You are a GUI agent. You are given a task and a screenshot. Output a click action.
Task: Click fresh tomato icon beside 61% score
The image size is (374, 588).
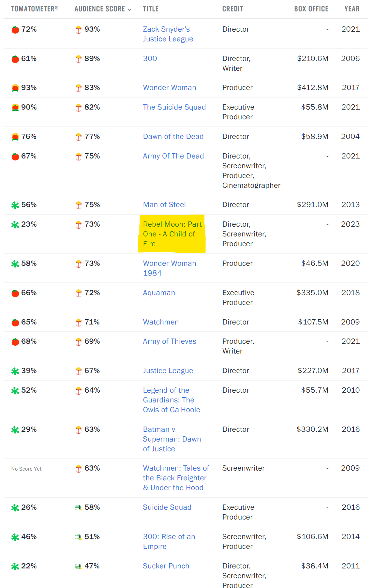(15, 59)
